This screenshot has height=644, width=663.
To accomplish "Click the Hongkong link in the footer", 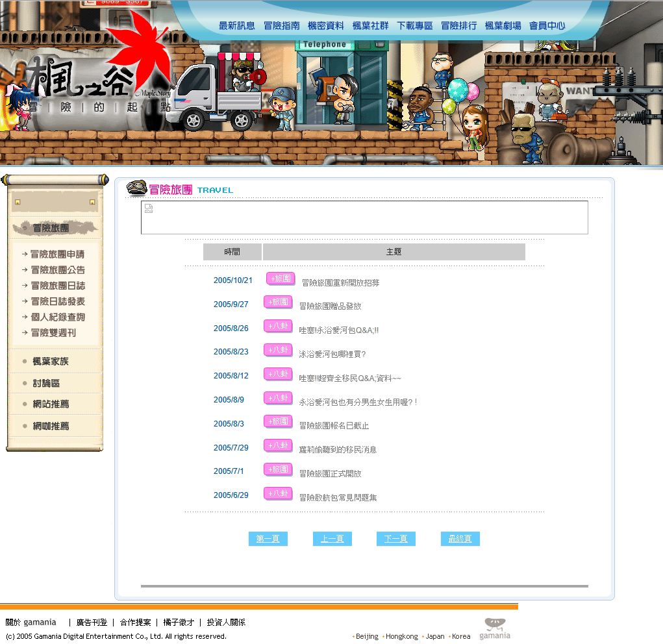I will pos(401,636).
